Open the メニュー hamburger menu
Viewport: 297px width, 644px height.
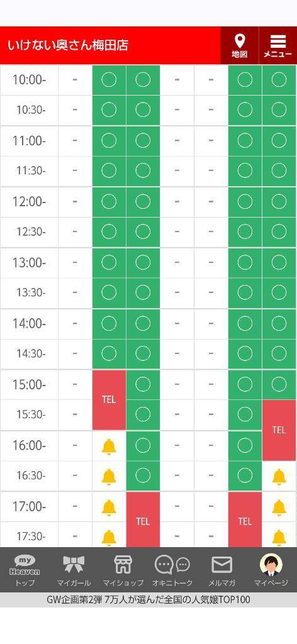click(x=278, y=45)
